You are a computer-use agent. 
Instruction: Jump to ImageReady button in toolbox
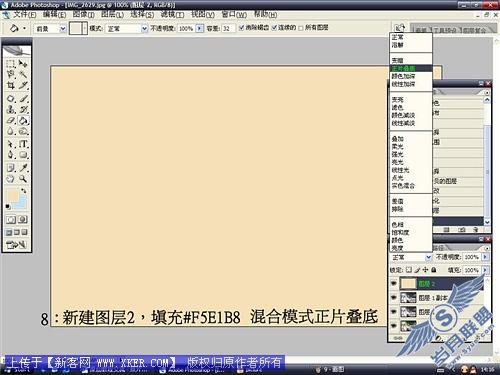(16, 245)
